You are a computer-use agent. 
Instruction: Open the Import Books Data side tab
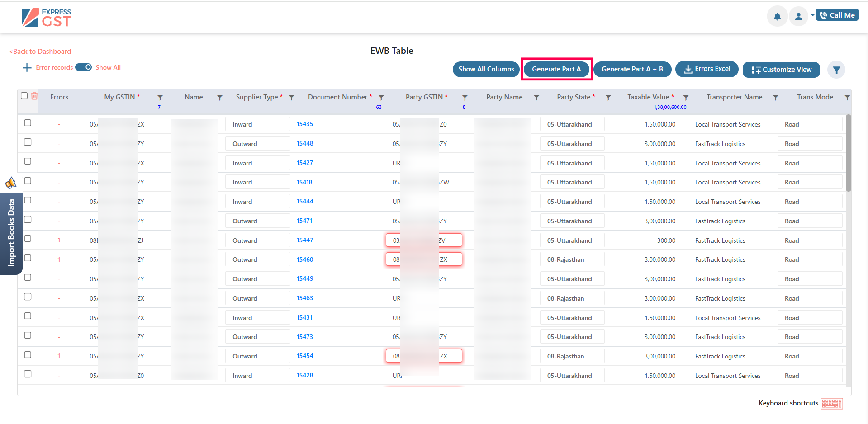[x=11, y=233]
